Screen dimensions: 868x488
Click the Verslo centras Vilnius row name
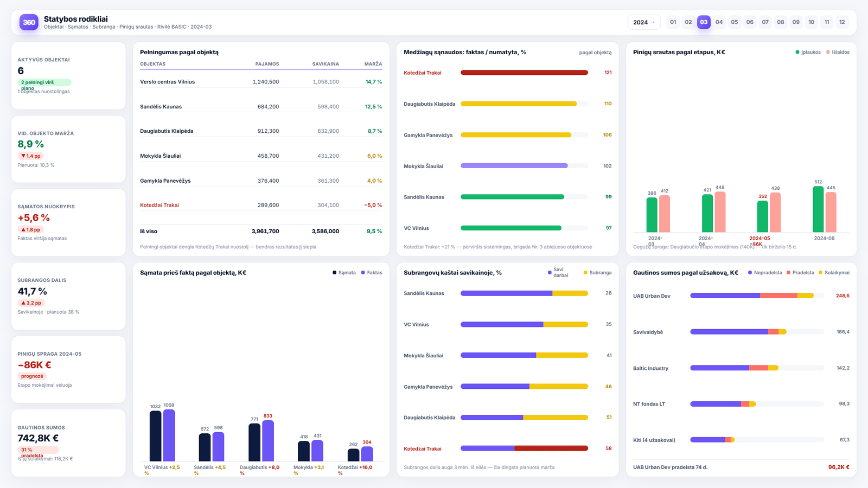[167, 82]
